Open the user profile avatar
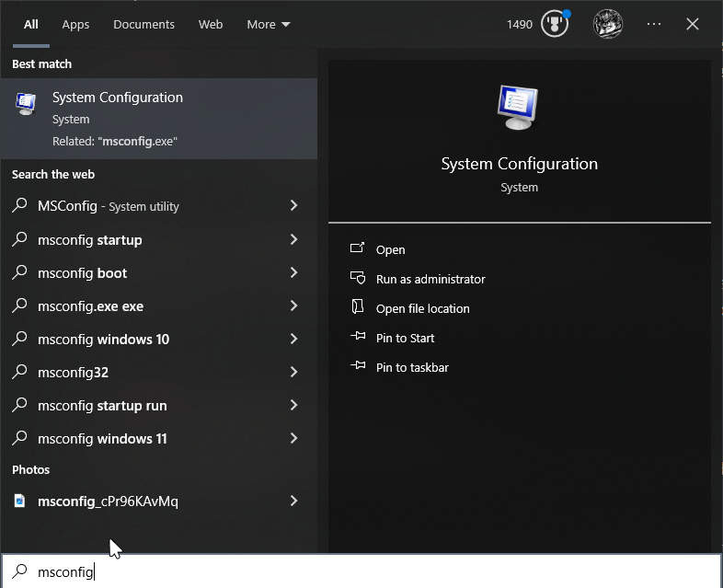 coord(608,24)
